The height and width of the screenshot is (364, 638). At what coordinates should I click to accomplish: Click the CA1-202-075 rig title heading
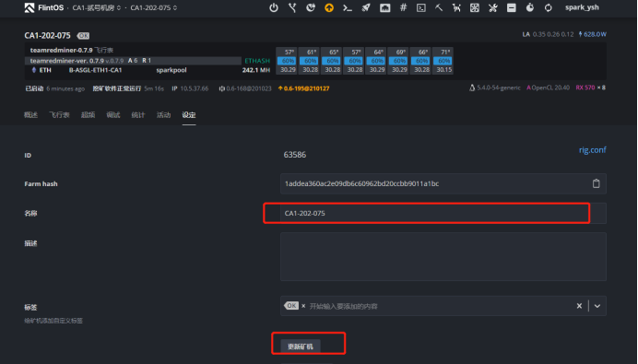point(47,35)
